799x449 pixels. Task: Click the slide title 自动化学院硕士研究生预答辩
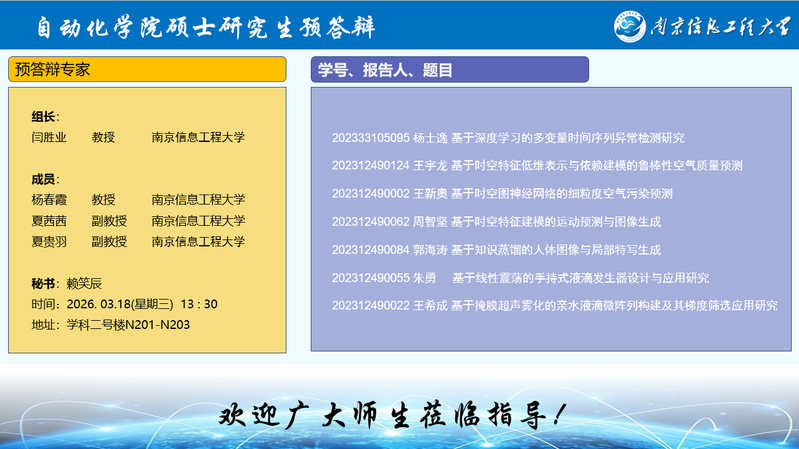(205, 27)
